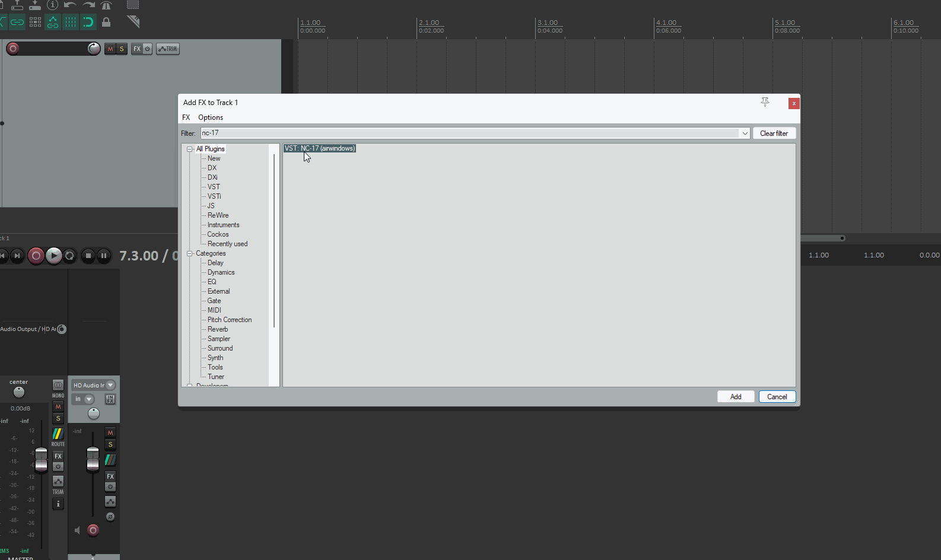Image resolution: width=941 pixels, height=560 pixels.
Task: Click the nc-17 filter text field
Action: pyautogui.click(x=470, y=133)
